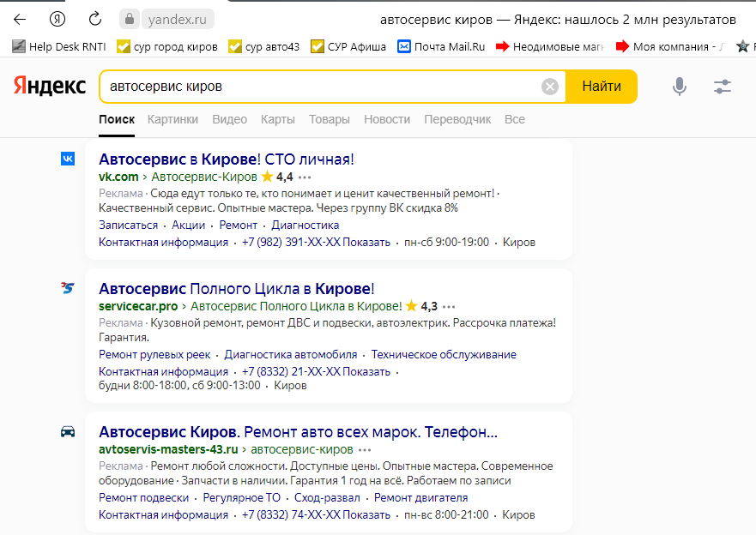
Task: Open three-dot menu of servicecar.pro result
Action: [449, 307]
